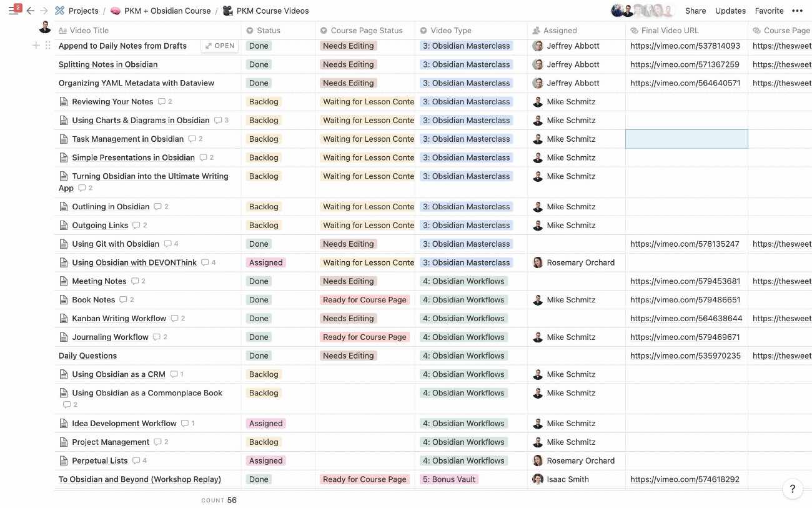Open comments bubble on Using Obsidian with DEVONThink
Screen dimensions: 812x508
[x=209, y=263]
